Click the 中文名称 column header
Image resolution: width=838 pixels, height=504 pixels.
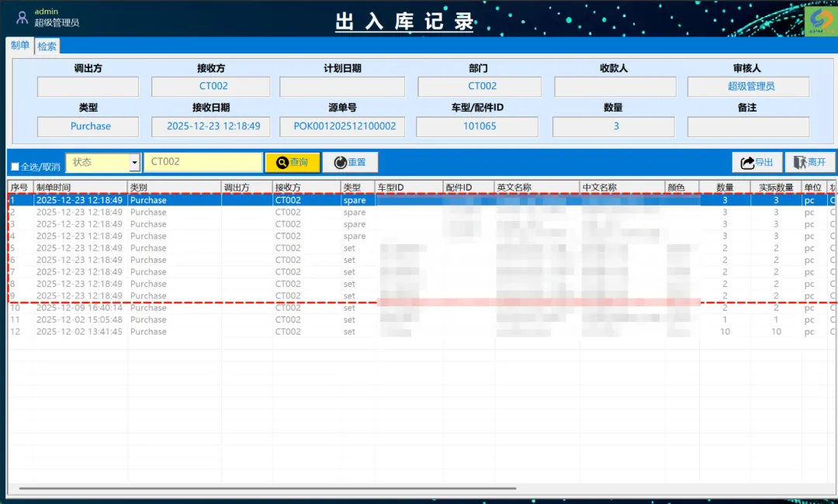(622, 188)
